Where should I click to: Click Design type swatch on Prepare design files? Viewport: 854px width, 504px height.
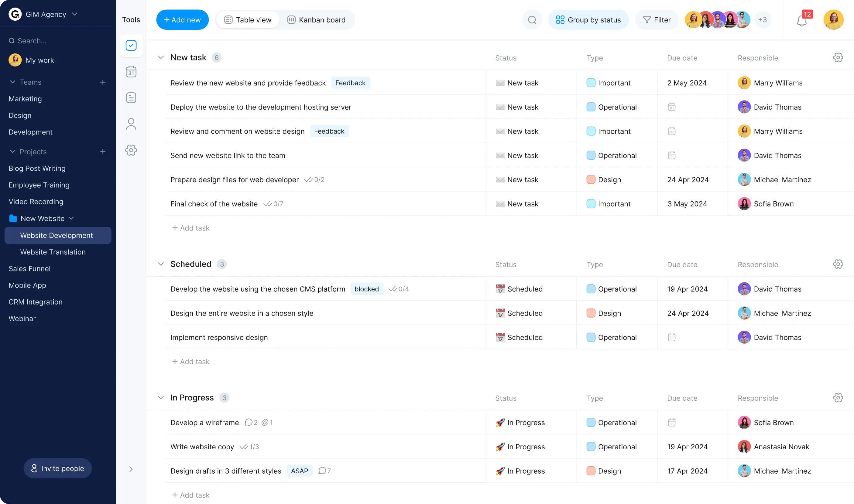[591, 180]
